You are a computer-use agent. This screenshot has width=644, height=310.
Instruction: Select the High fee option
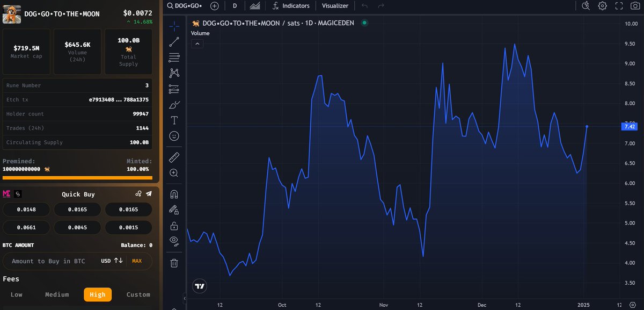(x=98, y=294)
